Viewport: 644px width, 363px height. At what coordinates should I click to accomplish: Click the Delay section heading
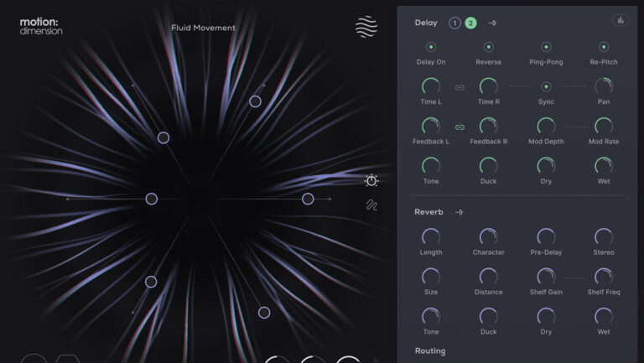(426, 23)
